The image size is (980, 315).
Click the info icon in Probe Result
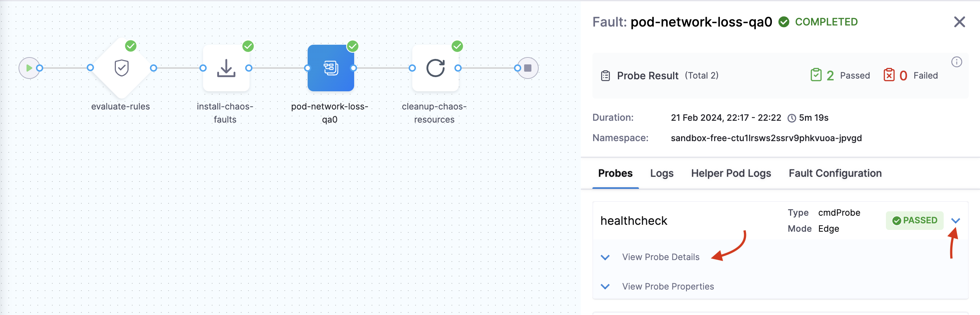(x=956, y=62)
